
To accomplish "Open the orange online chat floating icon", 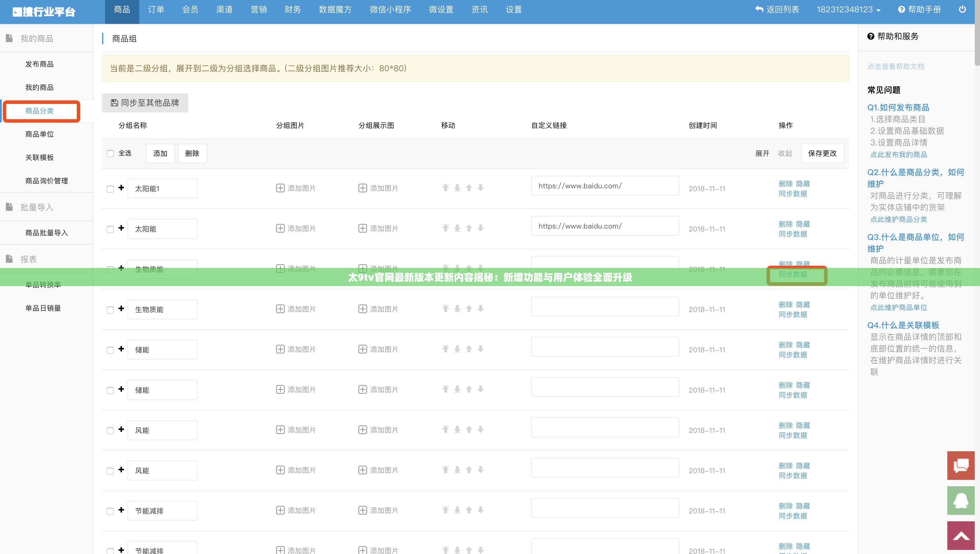I will pos(961,465).
